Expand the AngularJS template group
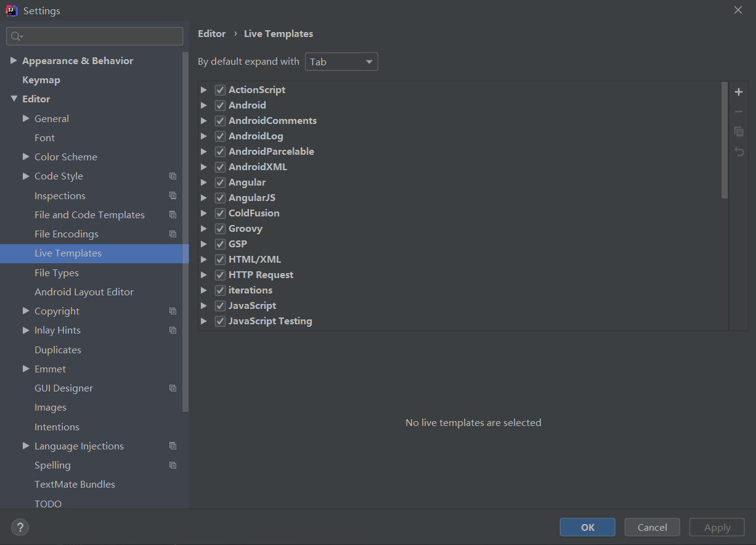 (204, 198)
